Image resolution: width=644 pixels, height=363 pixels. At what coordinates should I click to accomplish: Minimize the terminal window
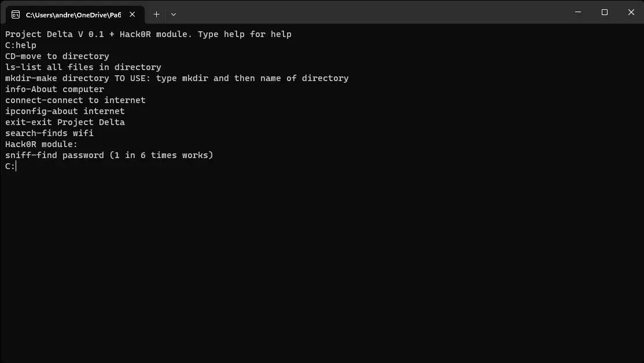[x=578, y=12]
